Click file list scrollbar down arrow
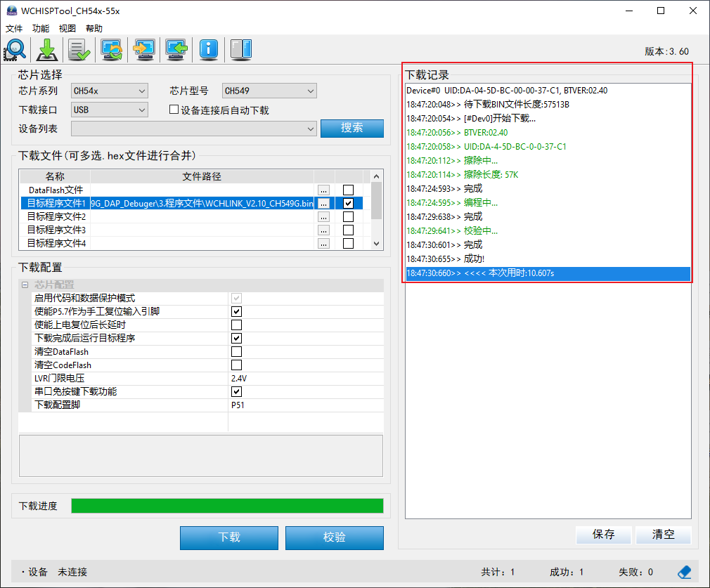 (x=376, y=244)
